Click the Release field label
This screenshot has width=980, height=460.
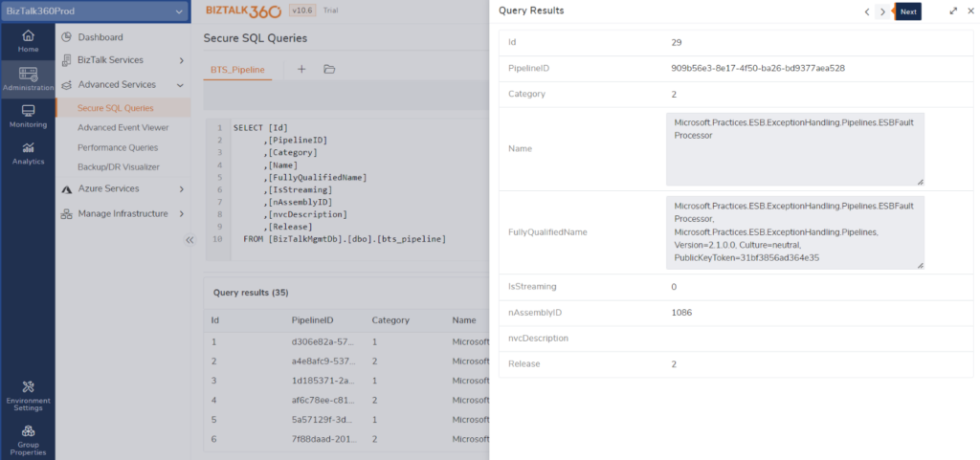[x=524, y=363]
